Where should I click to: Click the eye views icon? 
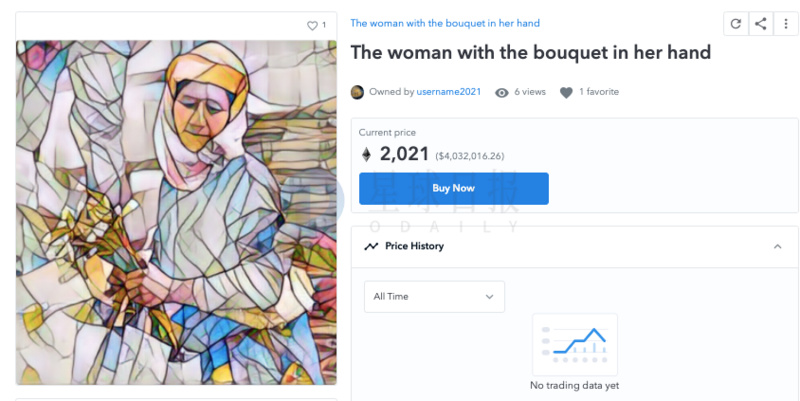click(x=502, y=92)
